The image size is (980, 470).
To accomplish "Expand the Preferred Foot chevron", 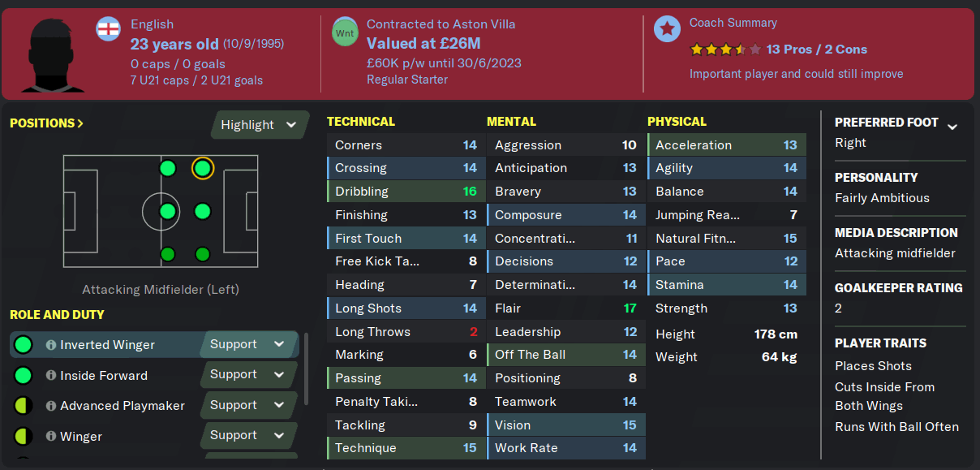I will [952, 127].
